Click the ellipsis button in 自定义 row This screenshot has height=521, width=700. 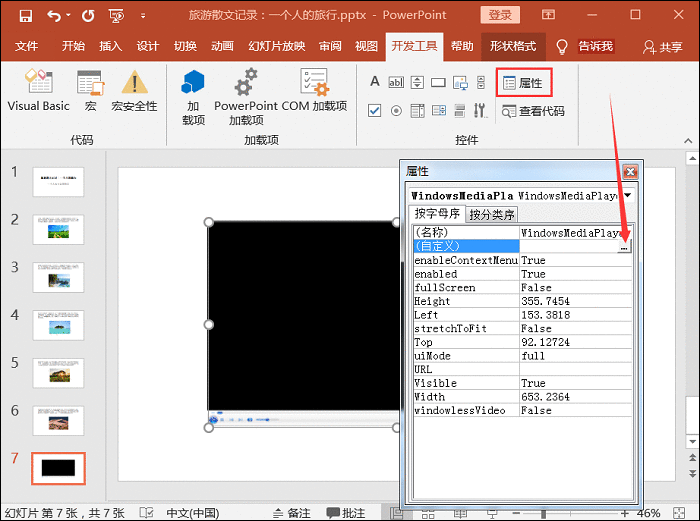click(x=624, y=246)
